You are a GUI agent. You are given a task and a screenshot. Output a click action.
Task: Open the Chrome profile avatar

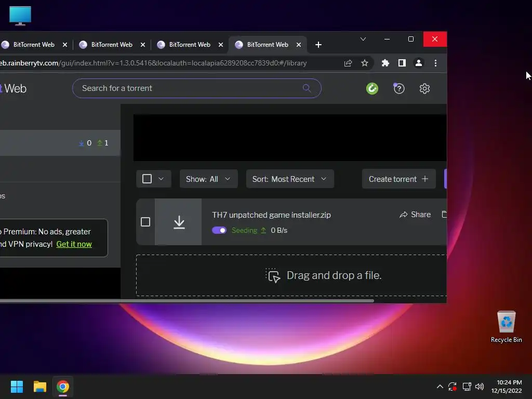(x=419, y=63)
